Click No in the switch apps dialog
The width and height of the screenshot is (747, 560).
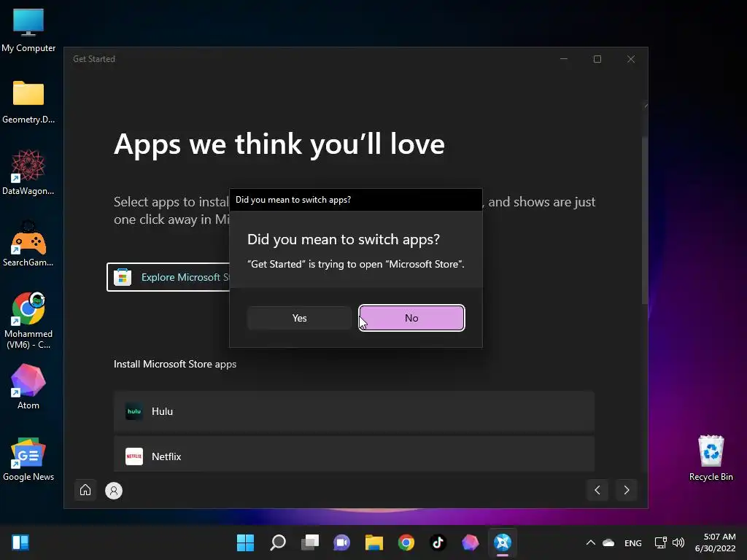(411, 318)
